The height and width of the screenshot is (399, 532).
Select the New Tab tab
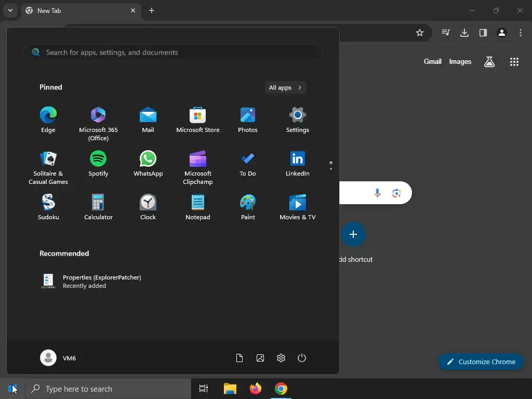pyautogui.click(x=81, y=11)
